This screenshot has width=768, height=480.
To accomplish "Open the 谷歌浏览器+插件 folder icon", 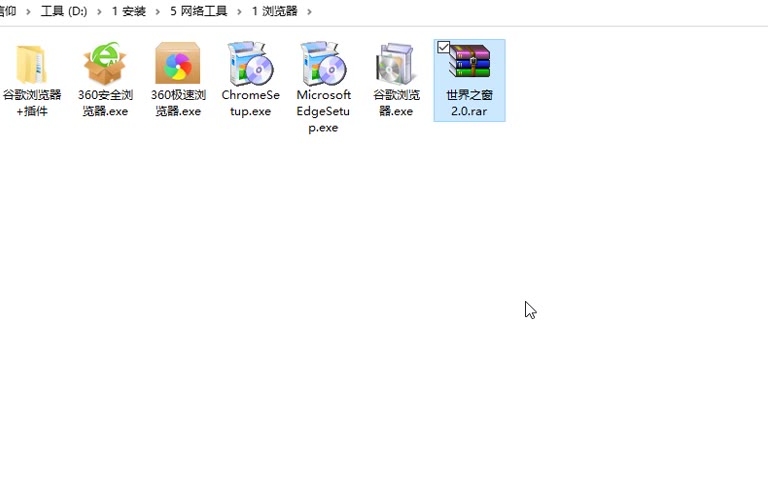I will [32, 64].
